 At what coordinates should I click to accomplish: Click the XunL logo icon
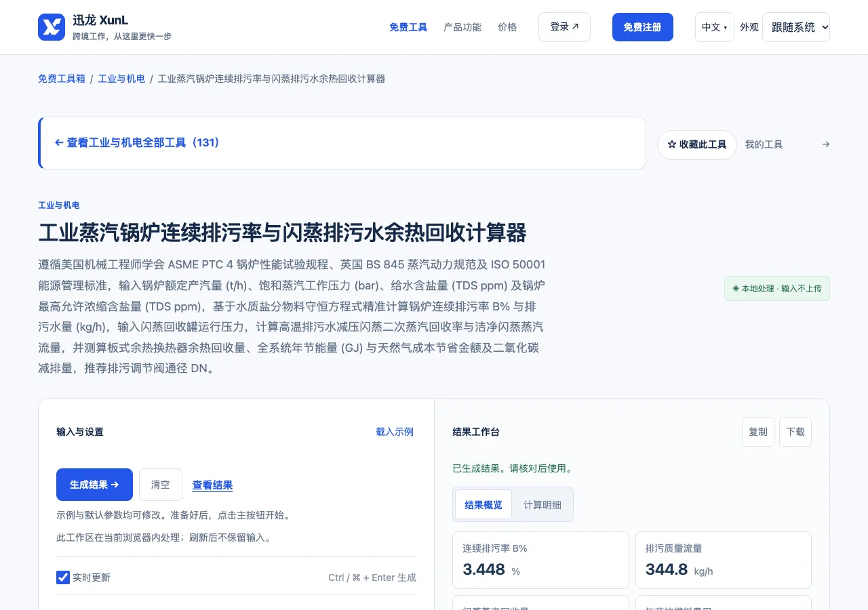click(x=52, y=27)
